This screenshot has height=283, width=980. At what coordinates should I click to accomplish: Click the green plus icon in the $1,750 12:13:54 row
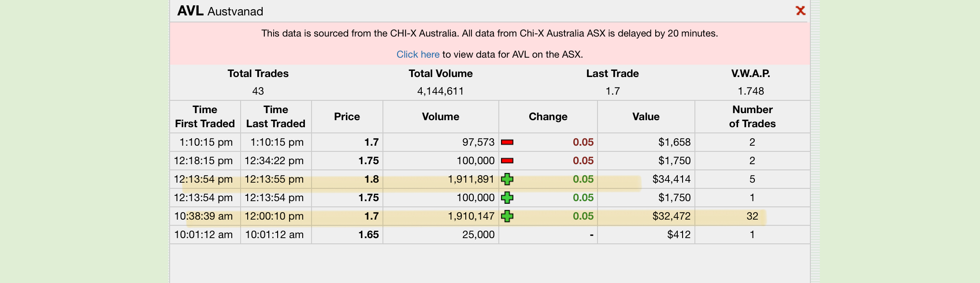click(x=507, y=198)
